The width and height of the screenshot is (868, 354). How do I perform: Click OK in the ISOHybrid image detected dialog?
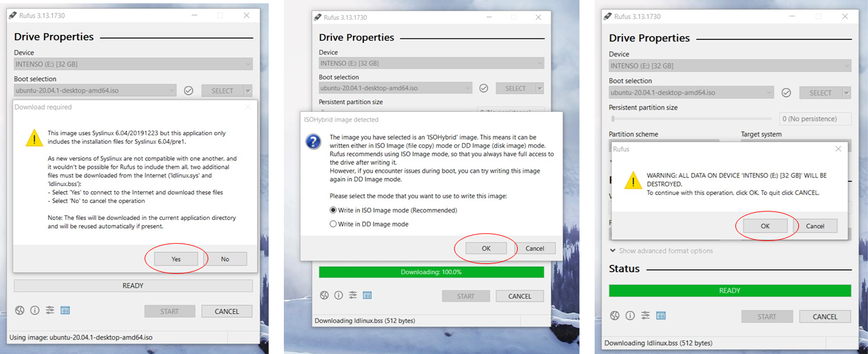coord(486,248)
